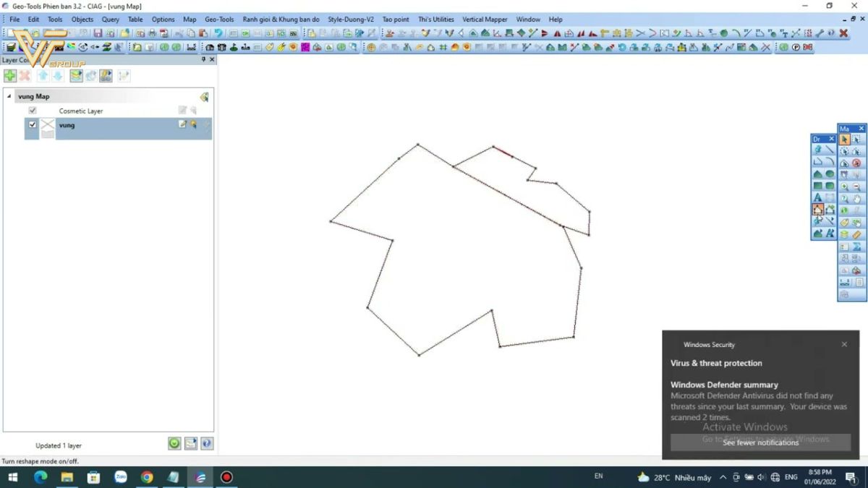Image resolution: width=868 pixels, height=488 pixels.
Task: Toggle the Reshape tool in Drawing toolbar
Action: 818,209
